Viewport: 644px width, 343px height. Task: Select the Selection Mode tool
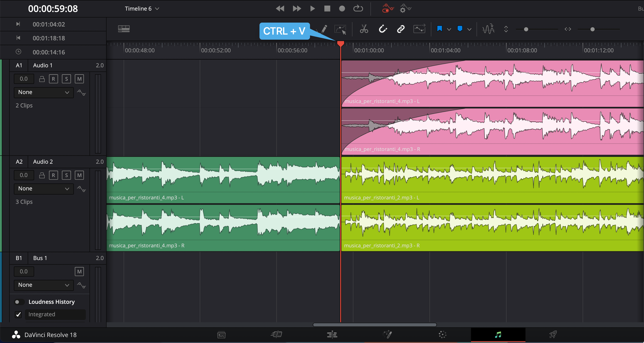click(340, 29)
